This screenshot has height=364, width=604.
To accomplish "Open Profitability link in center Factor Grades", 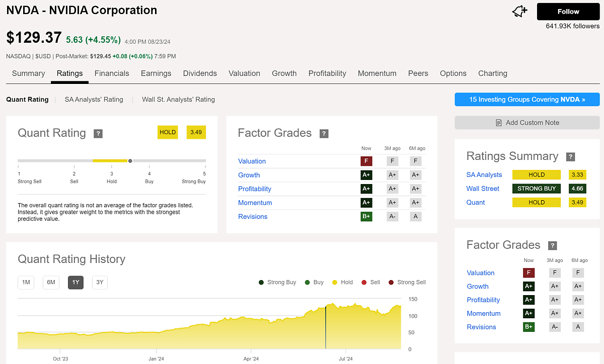I will [x=255, y=189].
